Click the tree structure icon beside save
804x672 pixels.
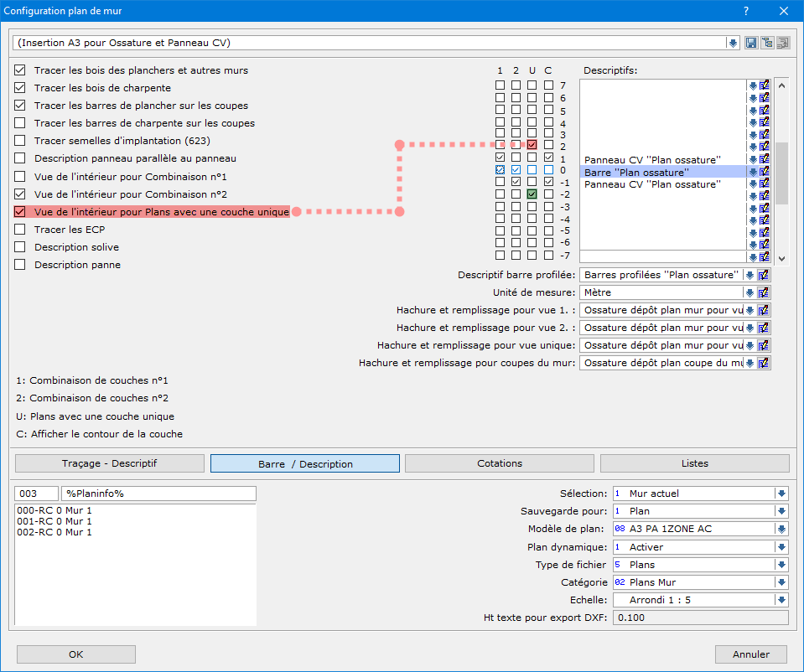click(767, 43)
